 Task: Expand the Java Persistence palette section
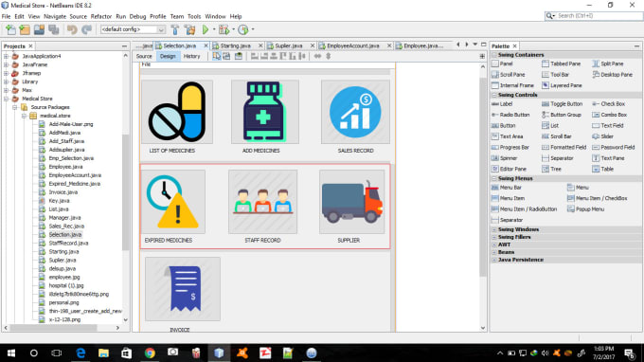[x=494, y=260]
